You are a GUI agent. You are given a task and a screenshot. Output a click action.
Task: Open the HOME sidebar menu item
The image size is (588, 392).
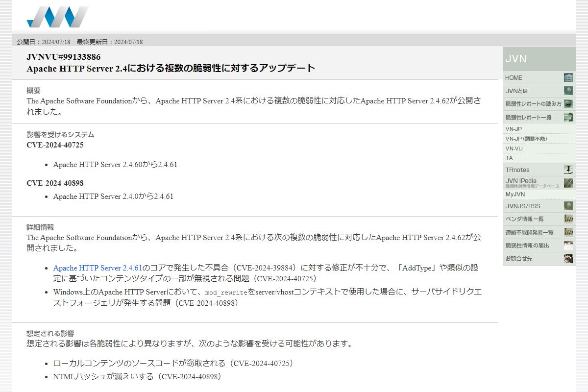pyautogui.click(x=539, y=77)
